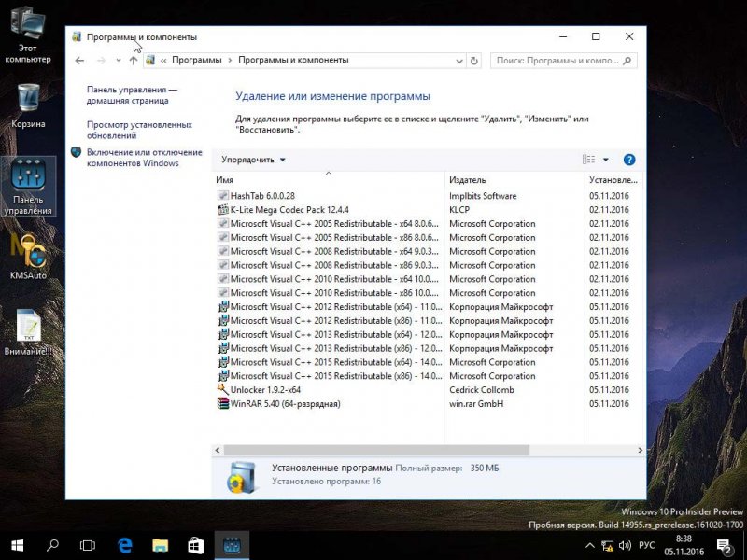This screenshot has height=560, width=747.
Task: Sort by the Издатель column header
Action: [514, 179]
